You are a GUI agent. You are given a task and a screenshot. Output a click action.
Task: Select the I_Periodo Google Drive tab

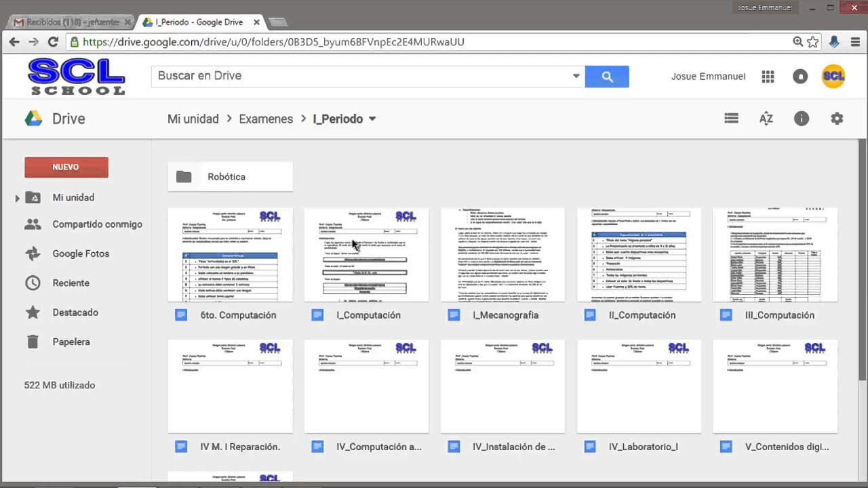point(199,22)
